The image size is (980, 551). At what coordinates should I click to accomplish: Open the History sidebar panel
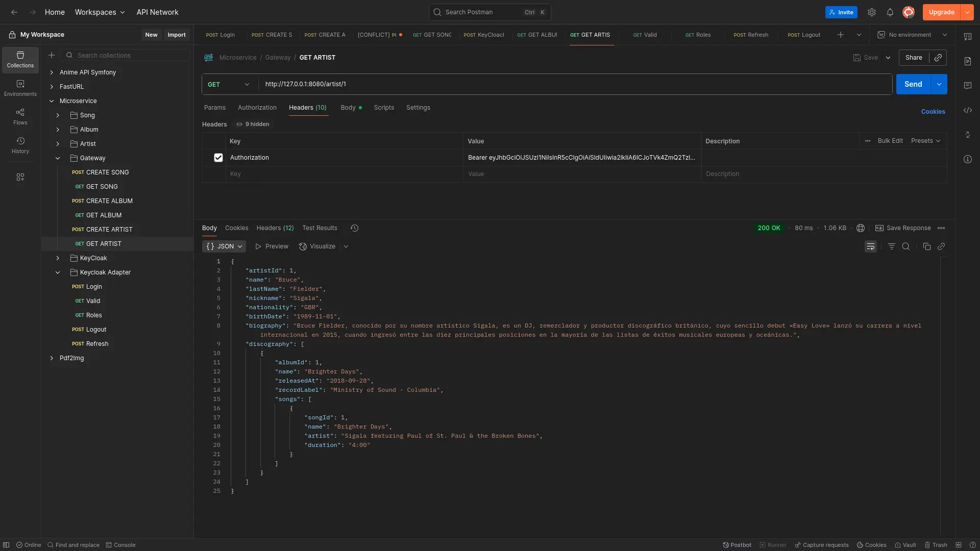pyautogui.click(x=20, y=145)
